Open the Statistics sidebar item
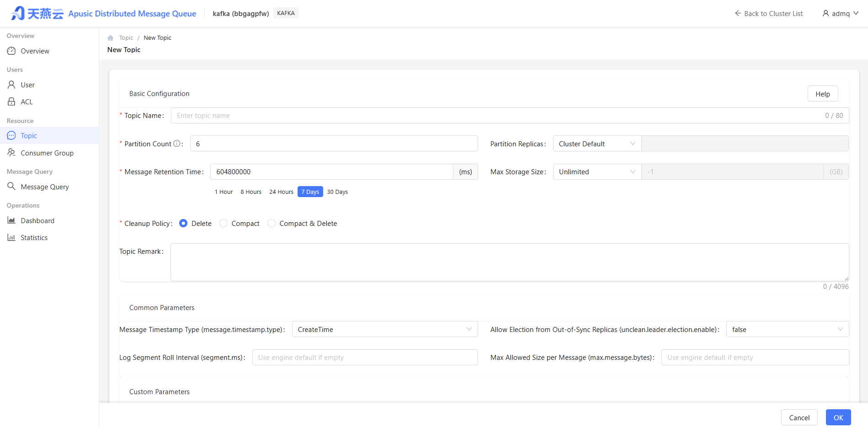Screen dimensions: 868x428 click(x=49, y=237)
